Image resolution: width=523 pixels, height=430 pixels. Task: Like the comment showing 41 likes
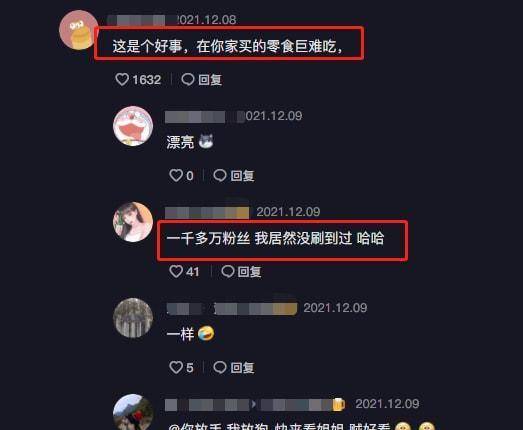click(x=176, y=272)
